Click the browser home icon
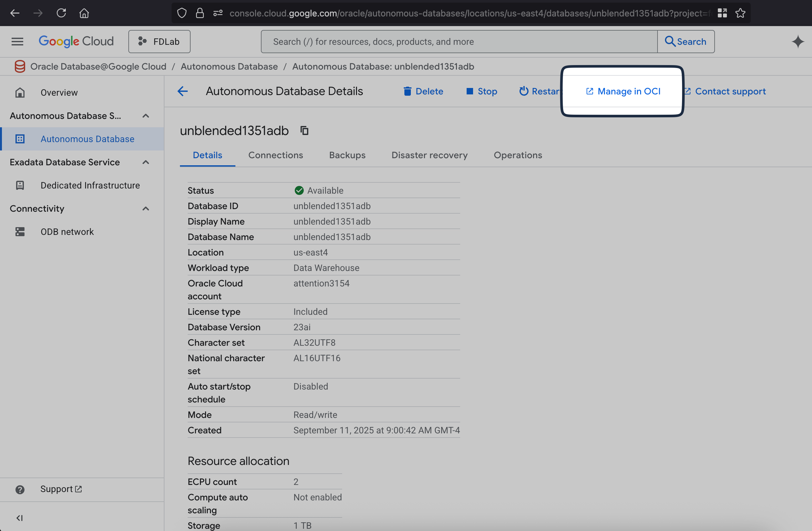The height and width of the screenshot is (531, 812). [x=84, y=13]
